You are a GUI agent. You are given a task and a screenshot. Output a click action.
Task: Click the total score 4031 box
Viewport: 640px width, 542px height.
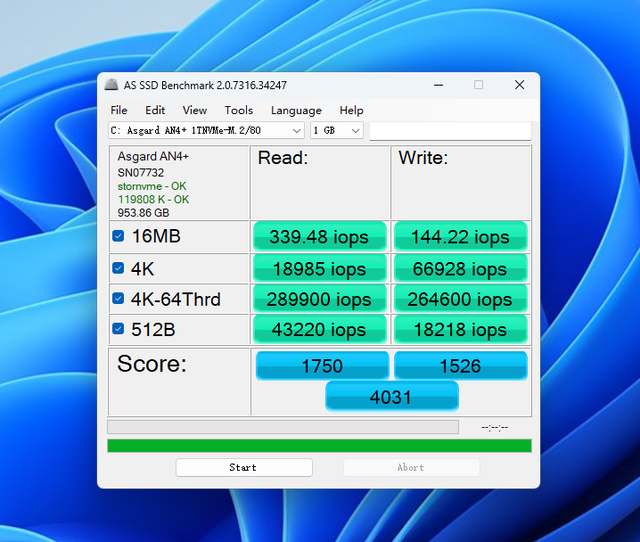click(391, 397)
